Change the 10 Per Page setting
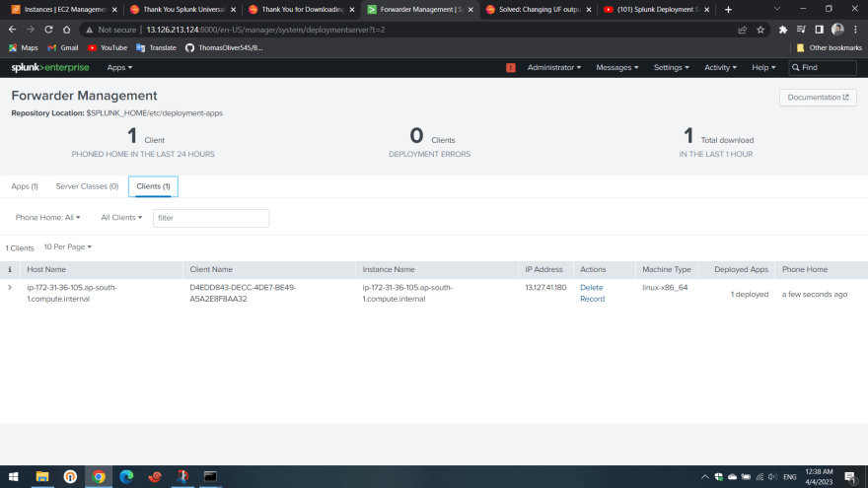 (x=67, y=246)
